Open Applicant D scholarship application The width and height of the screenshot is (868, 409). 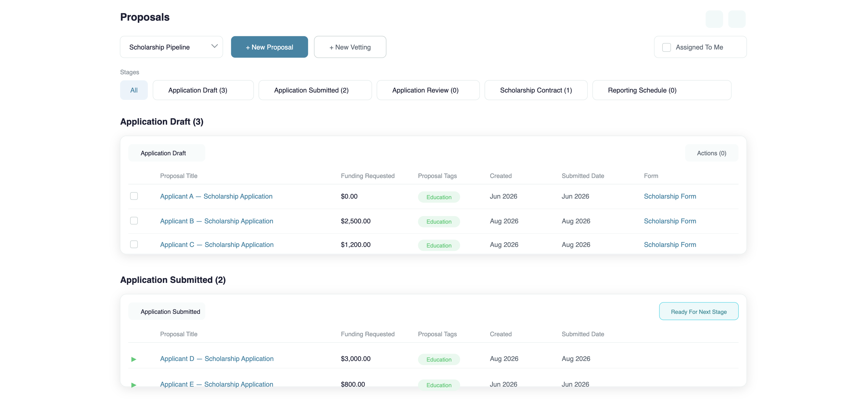tap(217, 359)
